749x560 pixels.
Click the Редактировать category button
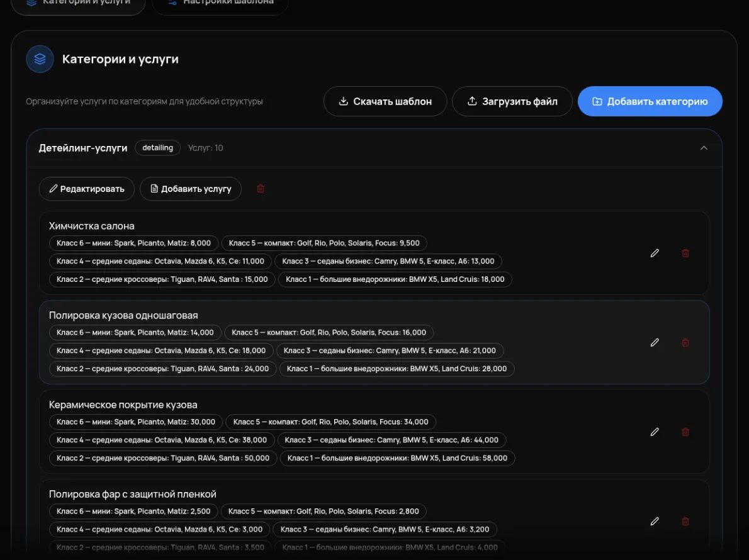point(86,189)
